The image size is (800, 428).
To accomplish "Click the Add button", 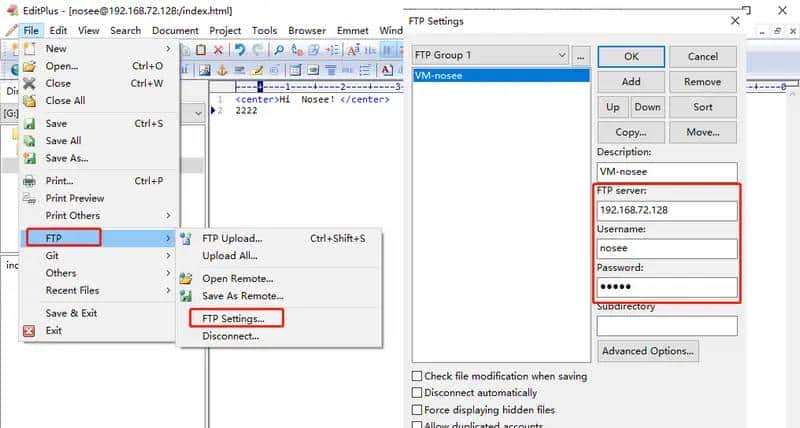I will click(x=631, y=82).
